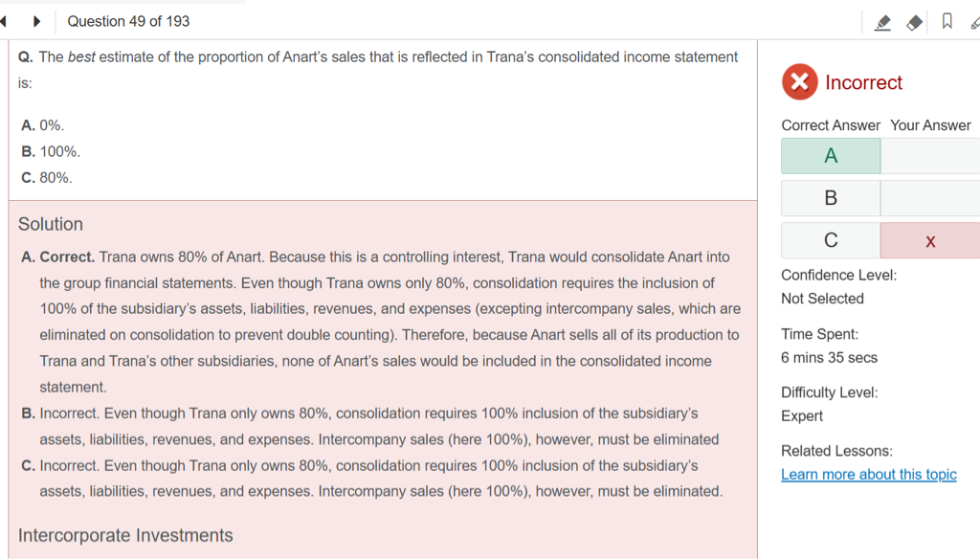Viewport: 980px width, 559px height.
Task: Click the Question 49 of 193 label
Action: [x=128, y=21]
